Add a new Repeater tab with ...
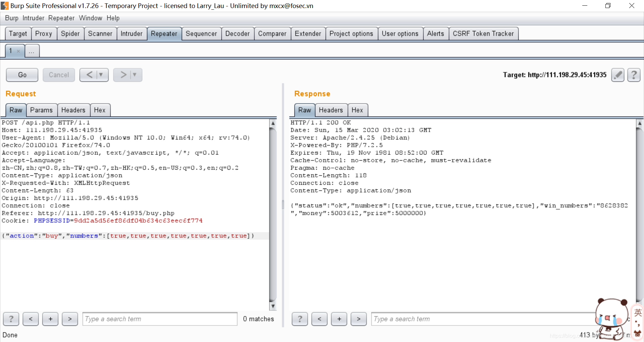The width and height of the screenshot is (644, 342). coord(32,51)
